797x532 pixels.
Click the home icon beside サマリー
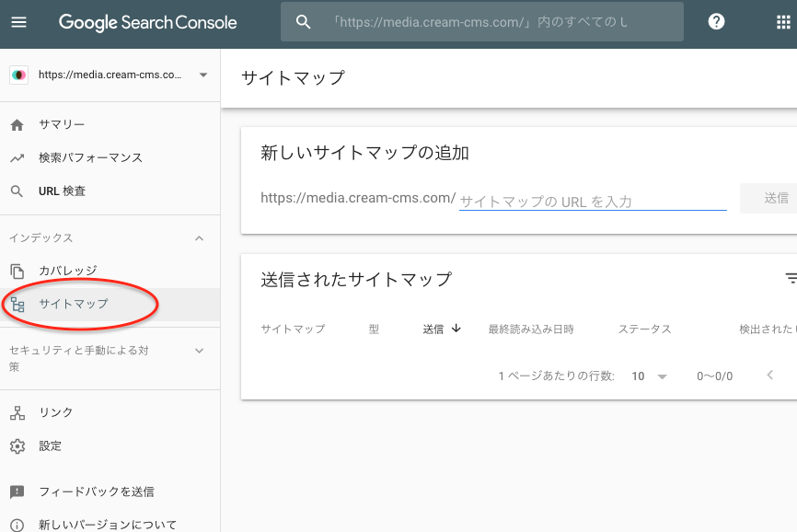(17, 125)
